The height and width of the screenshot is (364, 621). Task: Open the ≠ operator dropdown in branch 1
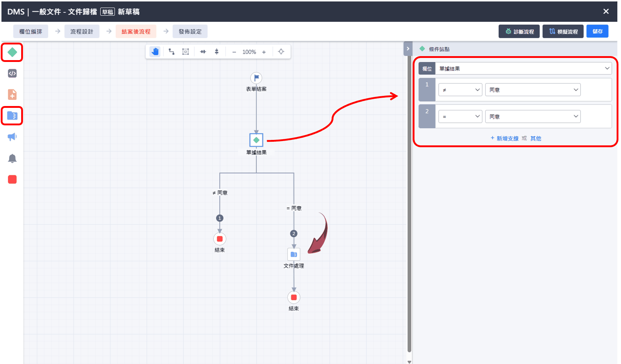point(460,90)
